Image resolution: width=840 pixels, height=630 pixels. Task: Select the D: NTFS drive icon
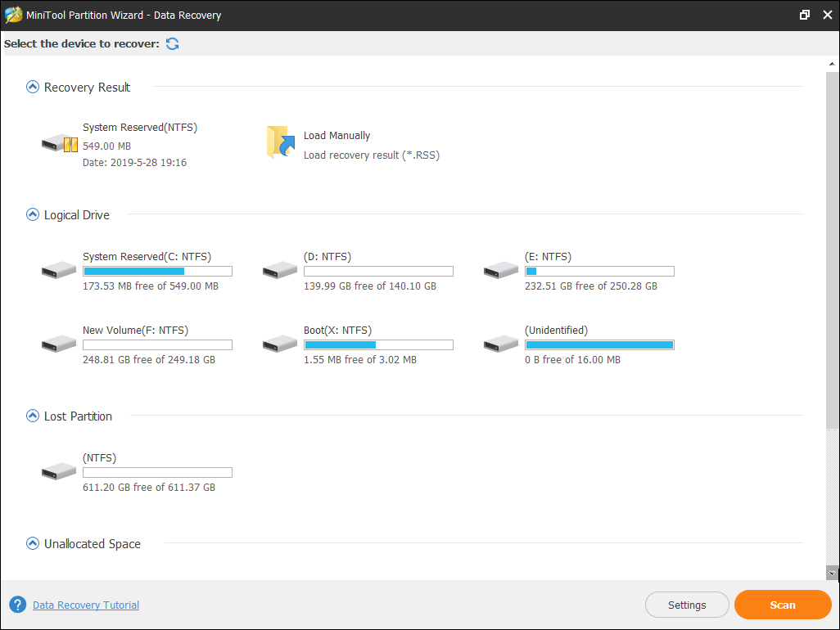point(280,270)
